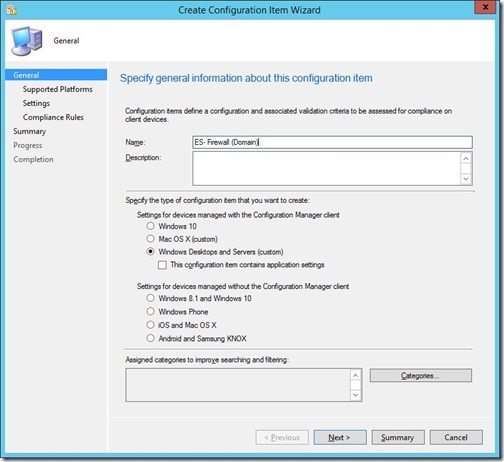Jump to the Summary sidebar step
The width and height of the screenshot is (504, 462).
tap(30, 131)
